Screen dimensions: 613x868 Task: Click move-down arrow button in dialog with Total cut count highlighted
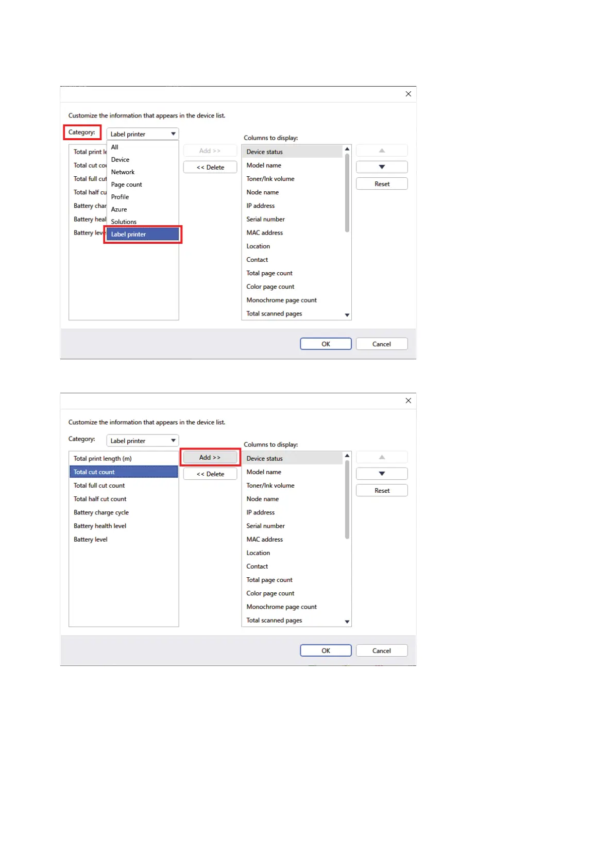point(382,474)
